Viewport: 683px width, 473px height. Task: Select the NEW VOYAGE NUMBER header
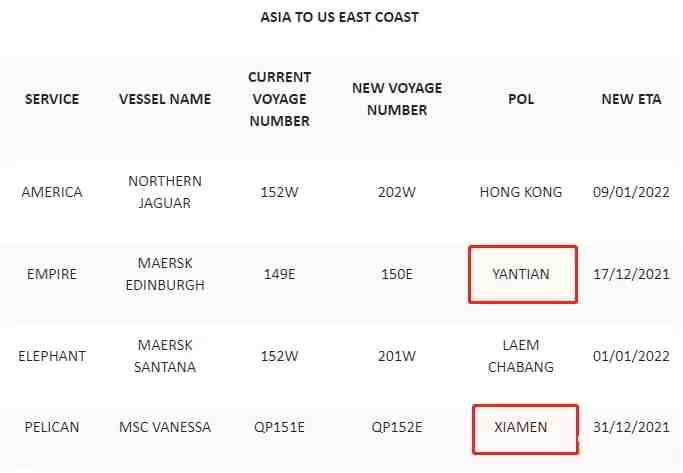(x=397, y=99)
